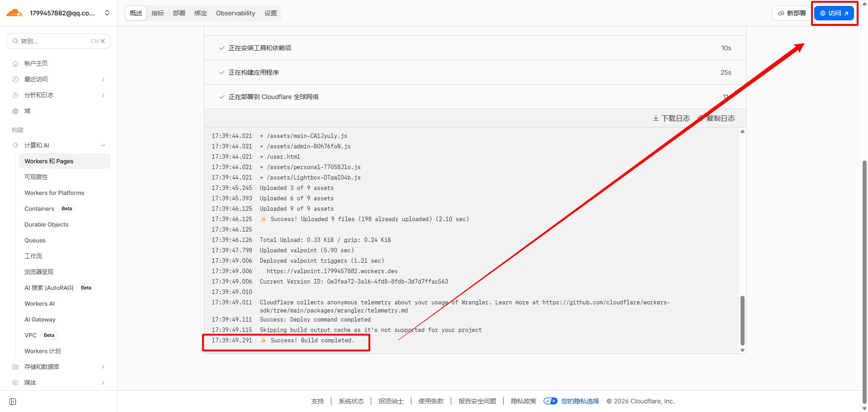Click the log scrollbar down arrow
Viewport: 868px width, 412px height.
[742, 350]
